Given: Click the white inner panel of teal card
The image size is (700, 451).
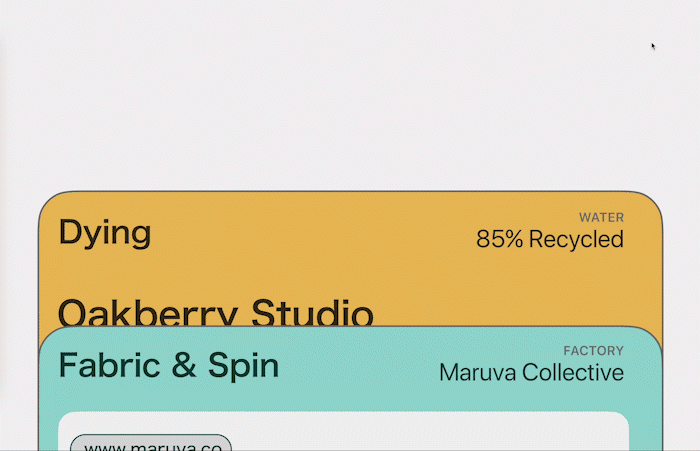Looking at the screenshot, I should [343, 431].
